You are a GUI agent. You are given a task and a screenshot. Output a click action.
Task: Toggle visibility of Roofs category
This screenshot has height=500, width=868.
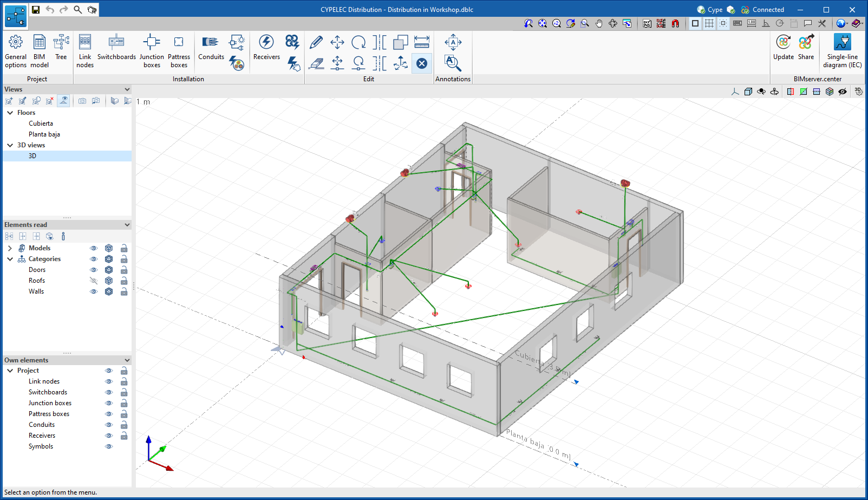[94, 281]
